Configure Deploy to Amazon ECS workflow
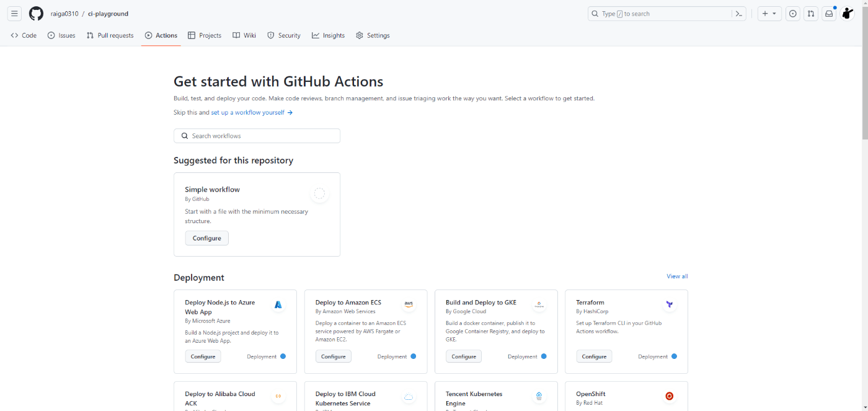The width and height of the screenshot is (868, 411). click(333, 356)
